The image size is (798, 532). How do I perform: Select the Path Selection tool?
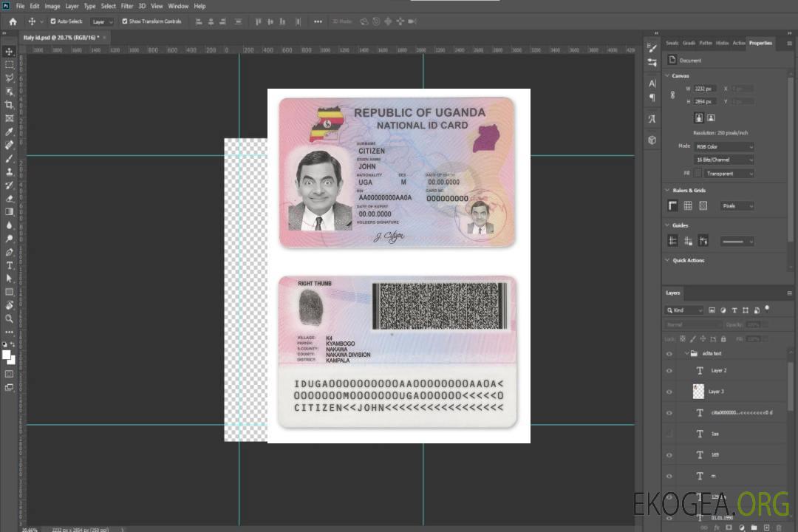click(x=9, y=279)
